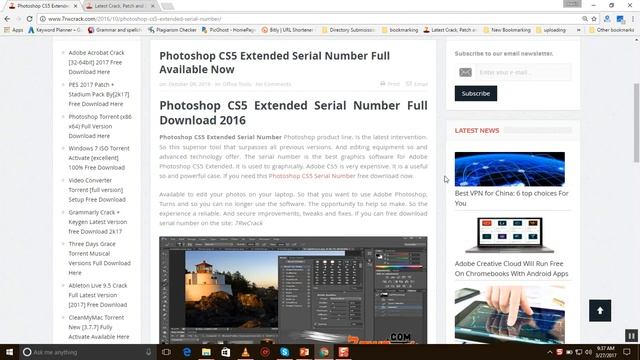Image resolution: width=640 pixels, height=360 pixels.
Task: Expand the uploading bookmark folder
Action: tap(551, 30)
